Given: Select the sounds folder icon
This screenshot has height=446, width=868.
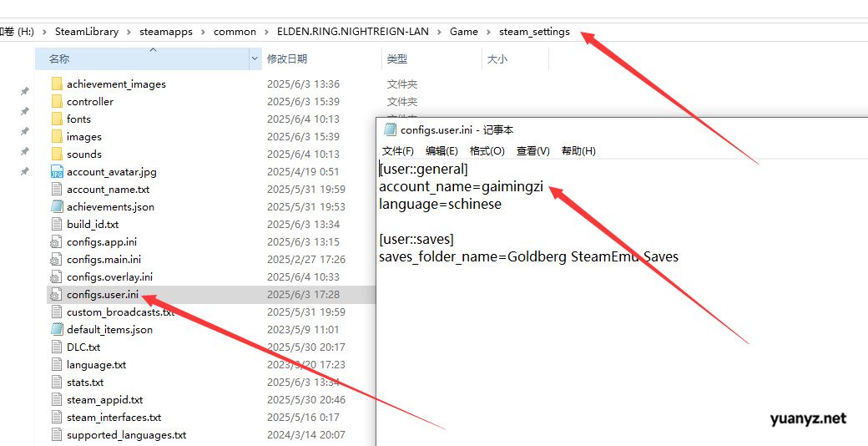Looking at the screenshot, I should [57, 154].
